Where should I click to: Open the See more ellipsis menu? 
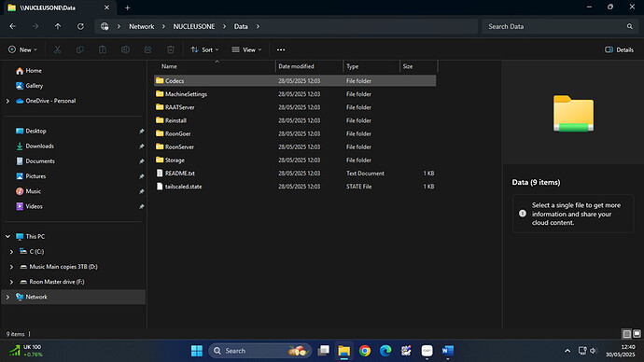pyautogui.click(x=281, y=49)
